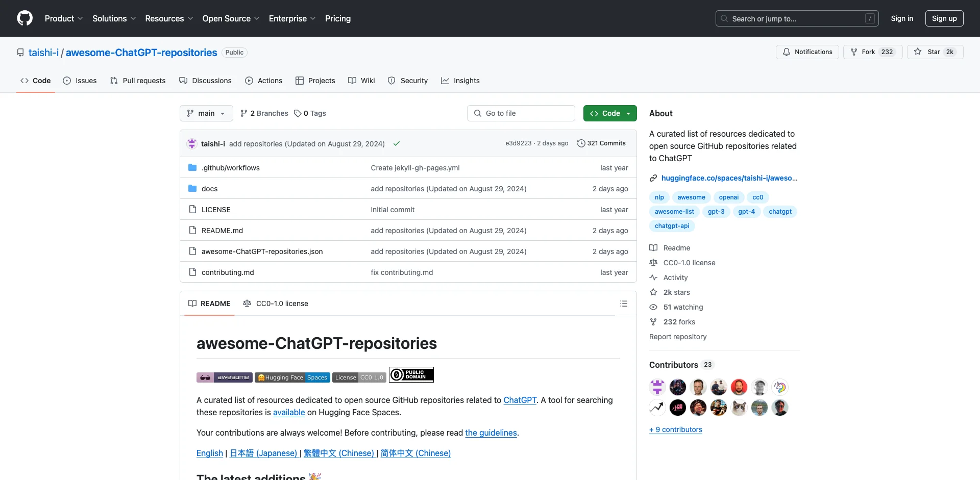Open the Projects tab
Image resolution: width=980 pixels, height=480 pixels.
pyautogui.click(x=315, y=81)
